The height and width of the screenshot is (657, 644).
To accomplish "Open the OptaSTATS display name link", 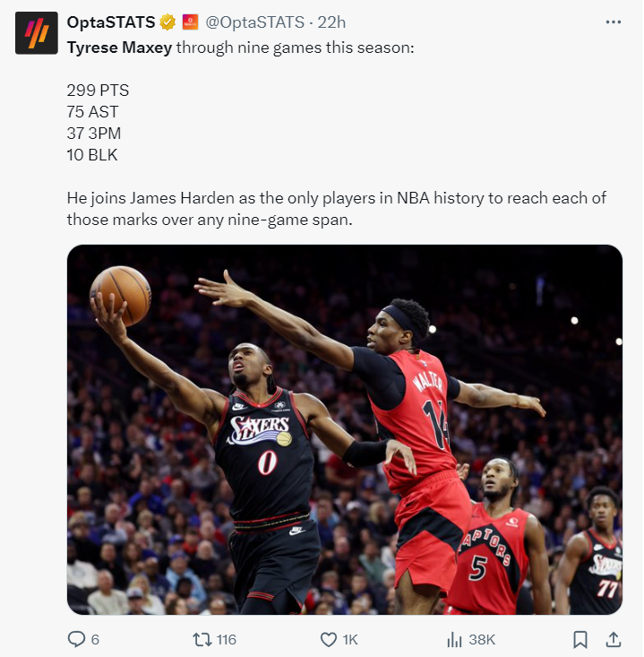I will point(111,22).
